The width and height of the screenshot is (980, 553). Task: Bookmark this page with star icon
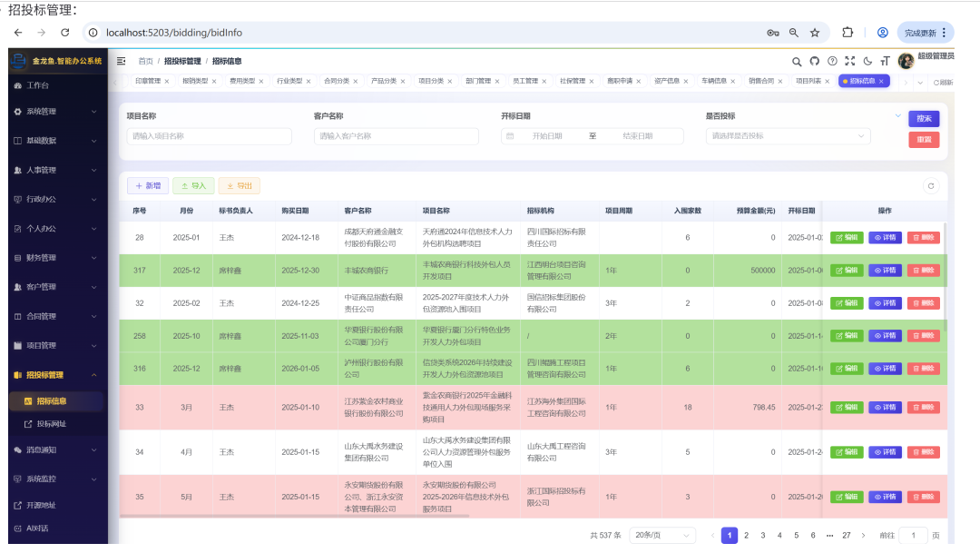tap(814, 33)
